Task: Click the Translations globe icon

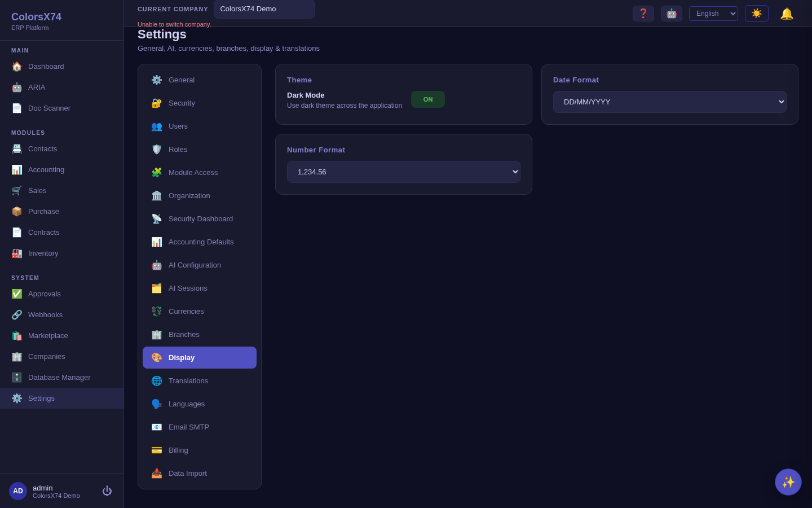Action: pos(157,381)
